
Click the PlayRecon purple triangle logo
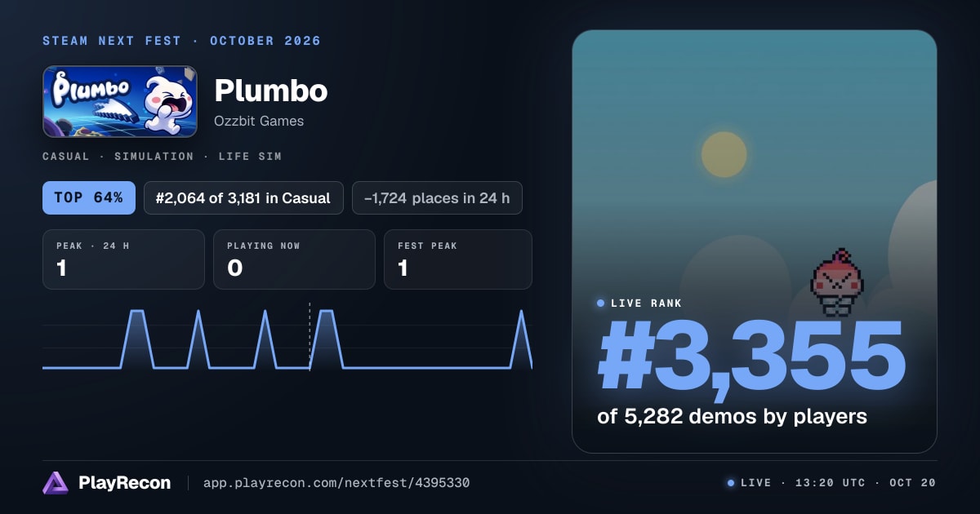(x=56, y=483)
